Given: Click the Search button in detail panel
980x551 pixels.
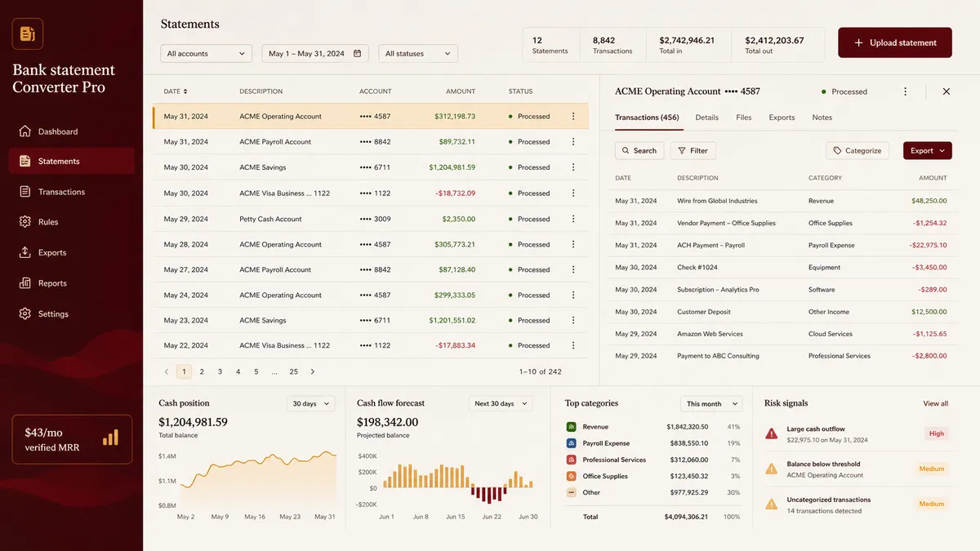Looking at the screenshot, I should click(639, 150).
